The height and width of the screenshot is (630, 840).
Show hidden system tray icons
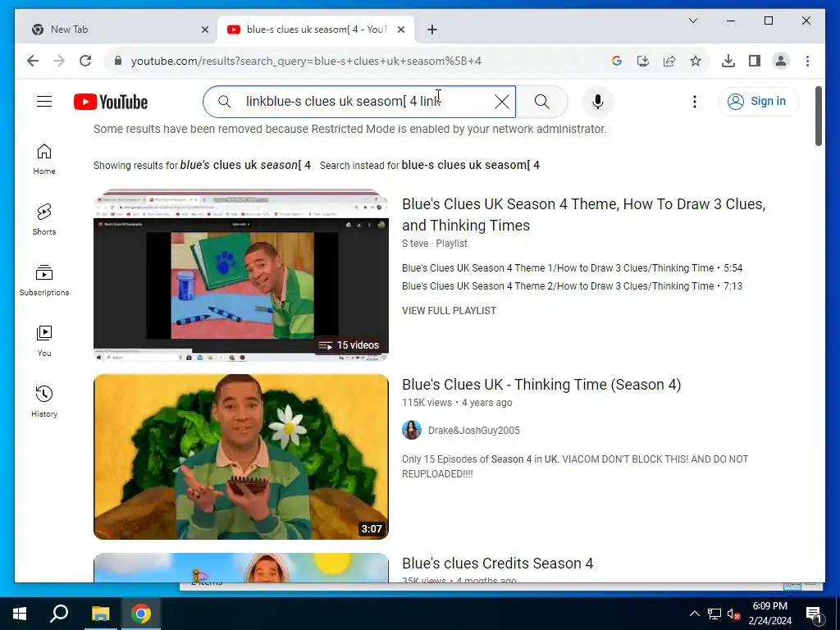pos(694,614)
